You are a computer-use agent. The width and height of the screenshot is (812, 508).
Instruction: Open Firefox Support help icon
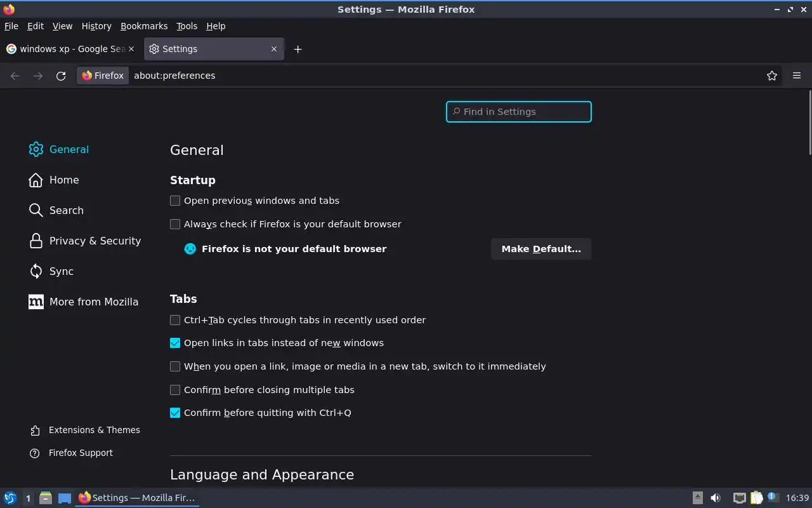click(36, 453)
